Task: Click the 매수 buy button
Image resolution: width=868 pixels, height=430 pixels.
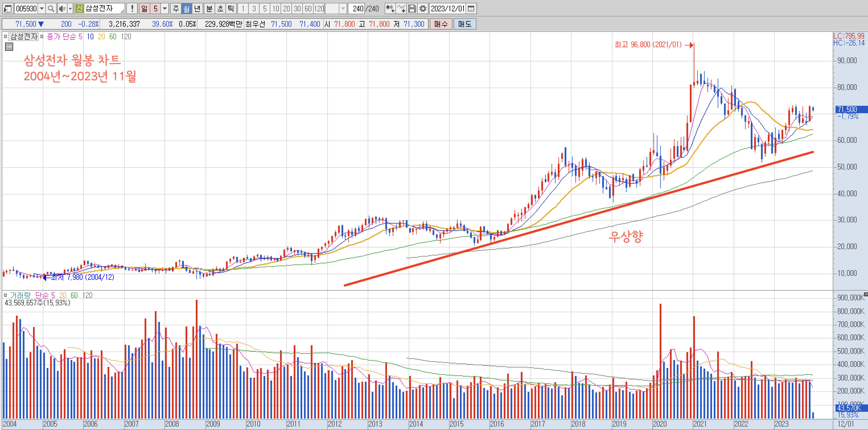Action: (x=441, y=24)
